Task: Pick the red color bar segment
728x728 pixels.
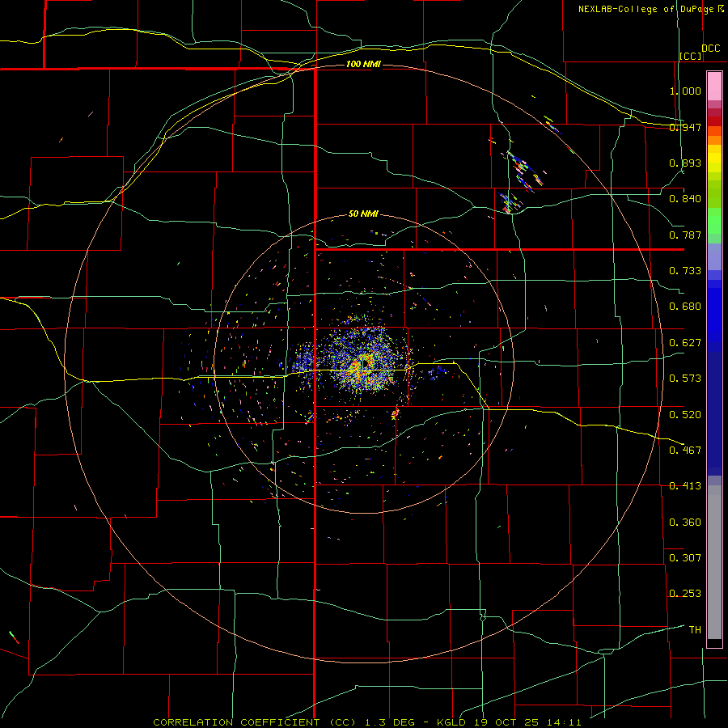Action: (x=714, y=121)
